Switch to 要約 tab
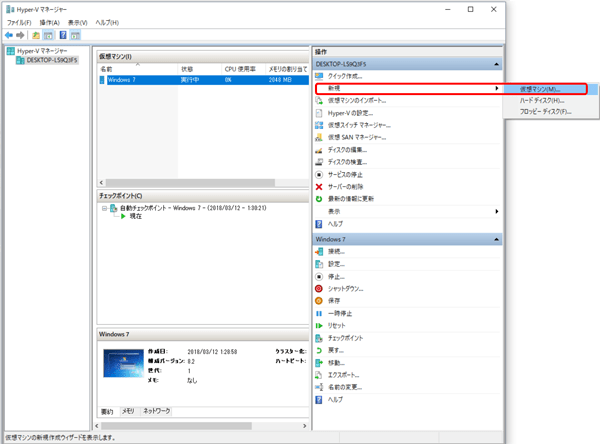The height and width of the screenshot is (444, 600). tap(108, 411)
